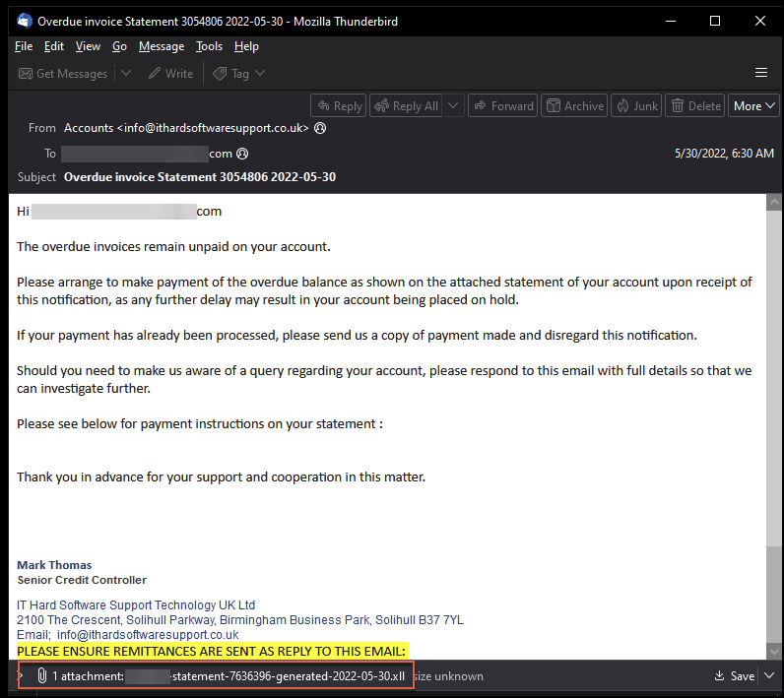Expand the Get Messages dropdown arrow
The width and height of the screenshot is (784, 698).
click(x=126, y=74)
